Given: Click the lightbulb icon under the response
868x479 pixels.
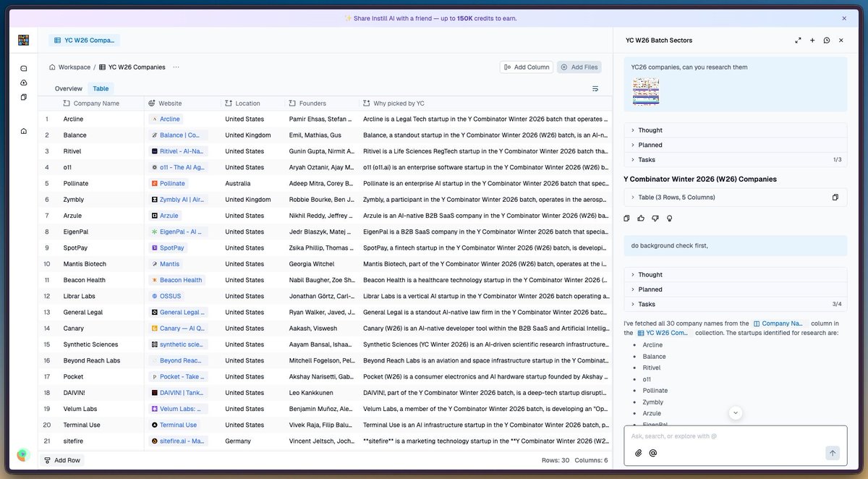Looking at the screenshot, I should (670, 218).
